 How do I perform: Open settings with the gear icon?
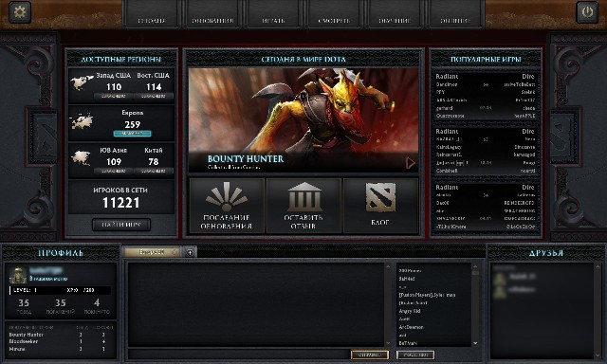pyautogui.click(x=19, y=12)
